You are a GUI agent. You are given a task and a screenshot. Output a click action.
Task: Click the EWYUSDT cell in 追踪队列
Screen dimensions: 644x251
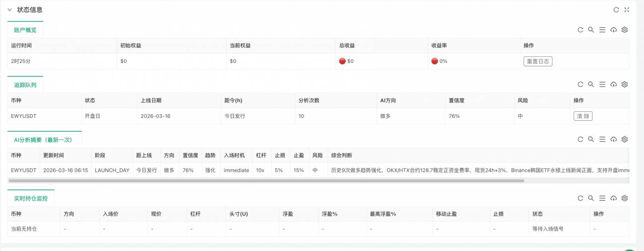click(x=24, y=116)
